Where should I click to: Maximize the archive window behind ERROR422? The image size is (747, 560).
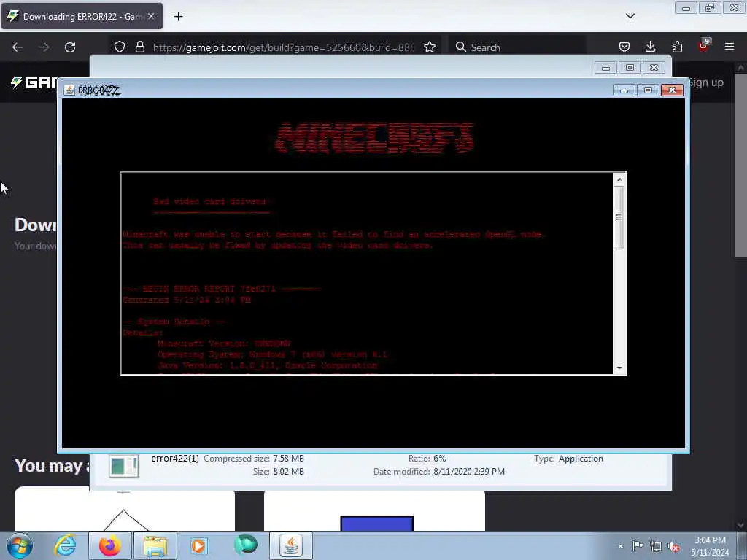pyautogui.click(x=630, y=68)
